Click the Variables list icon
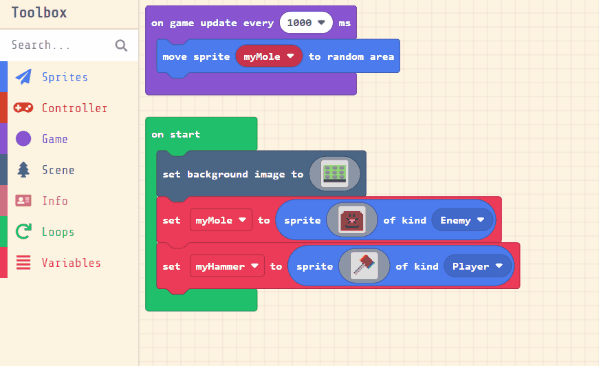The image size is (599, 366). [x=23, y=262]
